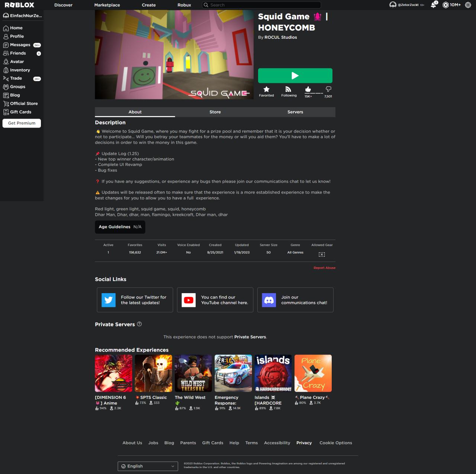Viewport: 476px width, 474px height.
Task: Click the search magnifier icon
Action: click(x=206, y=5)
